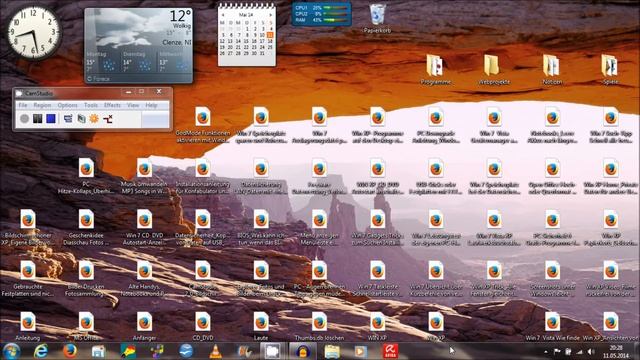Select the Installationsanleitung für Konfabulator file
This screenshot has width=640, height=360.
tap(203, 176)
